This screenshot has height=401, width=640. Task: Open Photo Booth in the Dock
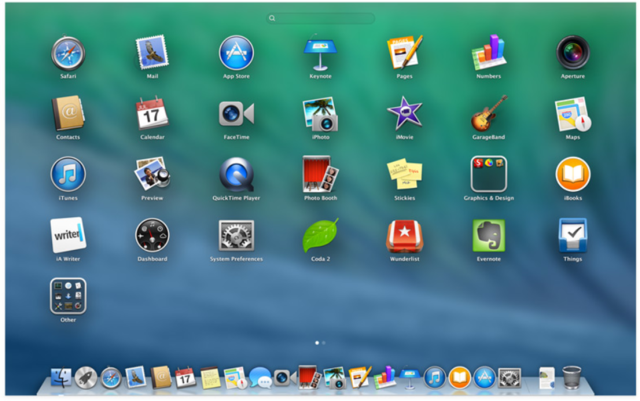309,377
